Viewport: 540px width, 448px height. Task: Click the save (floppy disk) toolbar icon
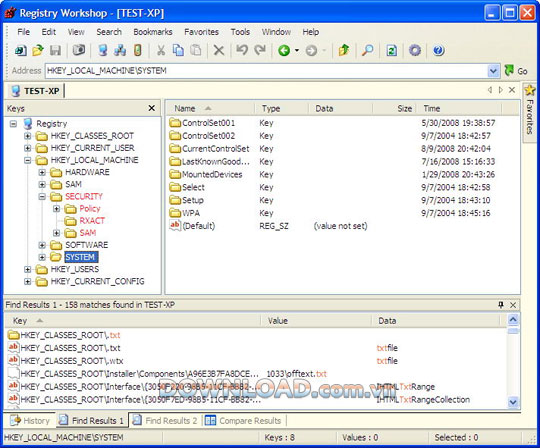tap(55, 51)
